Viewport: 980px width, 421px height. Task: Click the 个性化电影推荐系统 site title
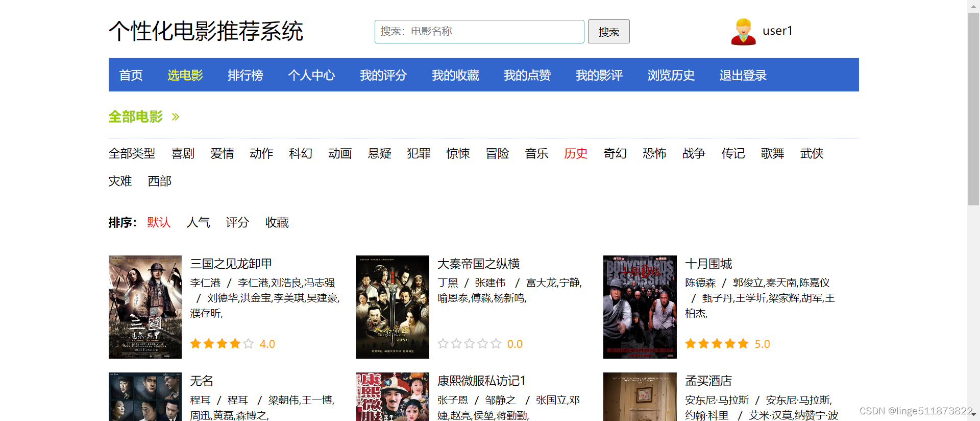tap(206, 31)
